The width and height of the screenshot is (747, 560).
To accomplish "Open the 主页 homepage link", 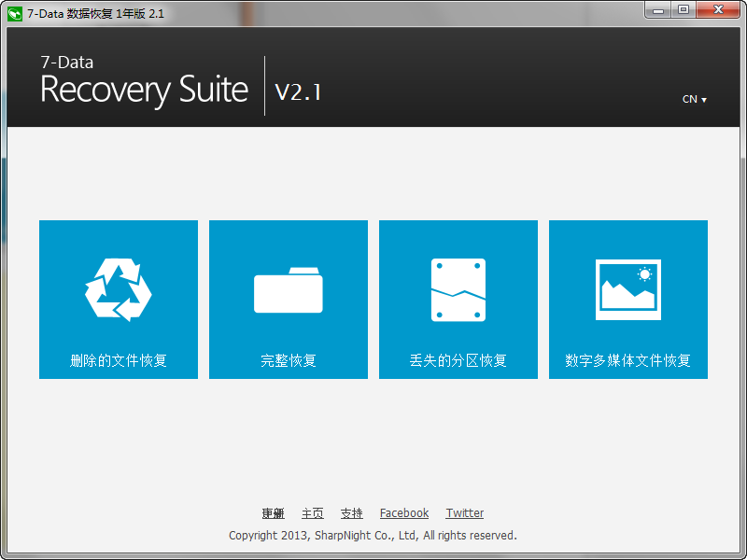I will point(313,512).
